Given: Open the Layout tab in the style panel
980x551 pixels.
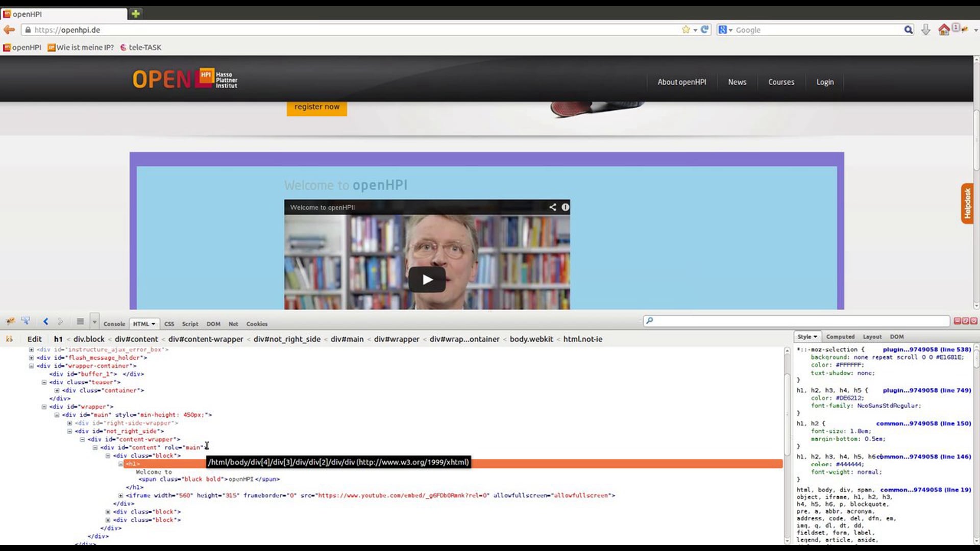Looking at the screenshot, I should click(872, 337).
